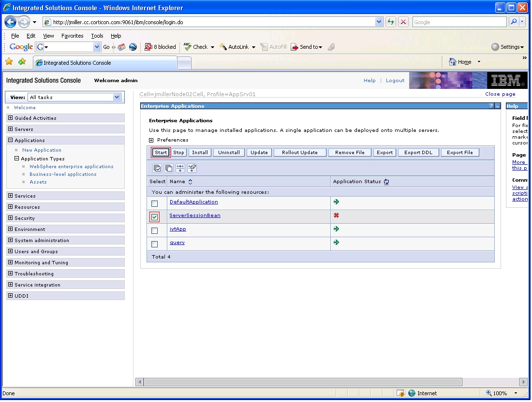Click the Logout link
The image size is (532, 402).
pyautogui.click(x=395, y=81)
